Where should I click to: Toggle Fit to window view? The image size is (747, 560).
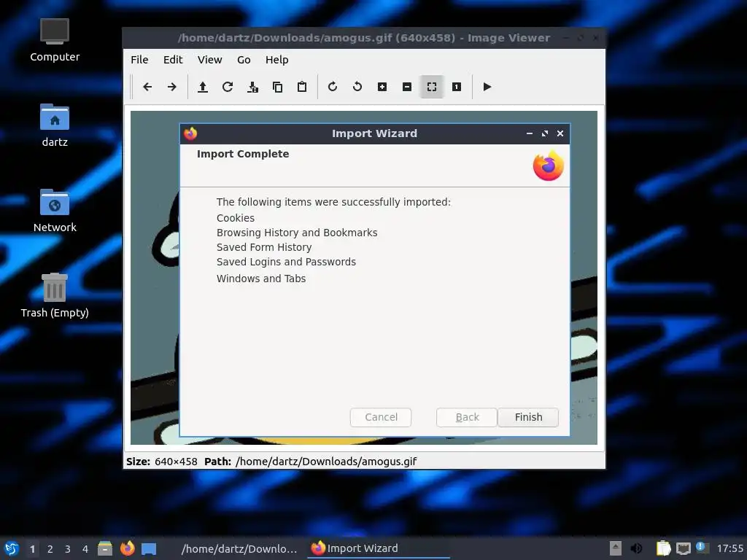(x=432, y=87)
